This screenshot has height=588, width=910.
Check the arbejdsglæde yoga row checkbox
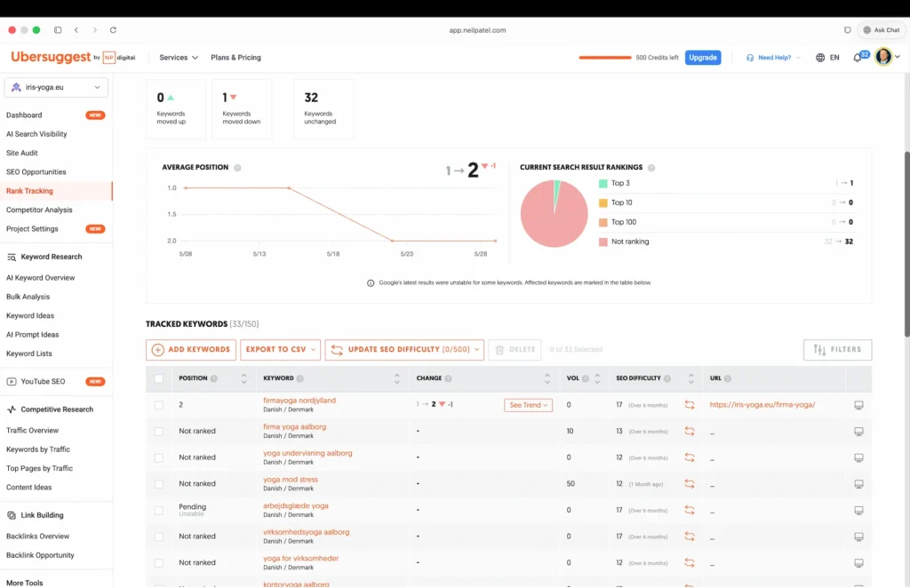(159, 511)
